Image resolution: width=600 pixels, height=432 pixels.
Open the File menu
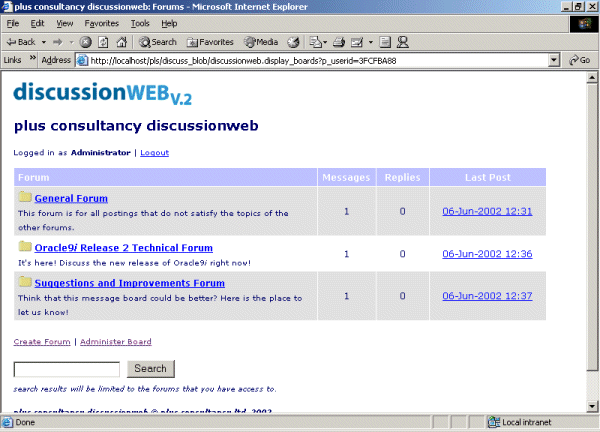13,24
